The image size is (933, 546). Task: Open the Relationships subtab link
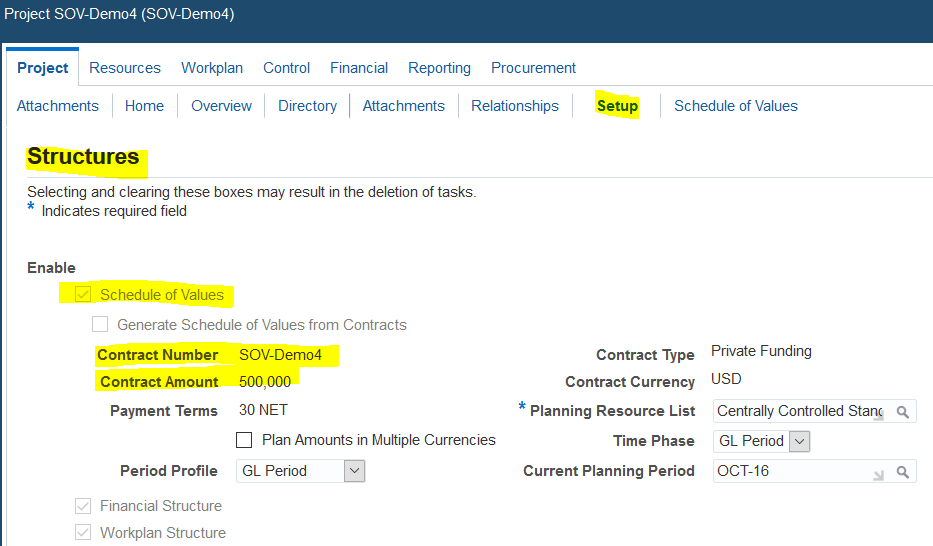coord(515,106)
